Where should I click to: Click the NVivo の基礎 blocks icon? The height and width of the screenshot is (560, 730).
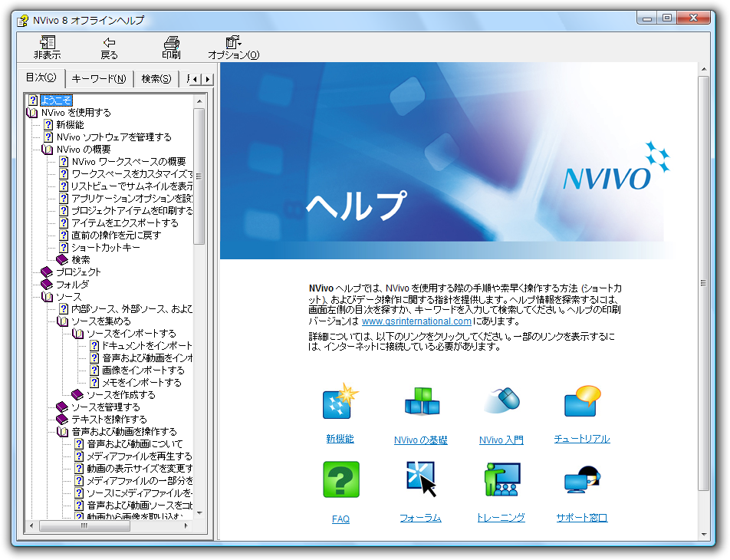coord(422,401)
